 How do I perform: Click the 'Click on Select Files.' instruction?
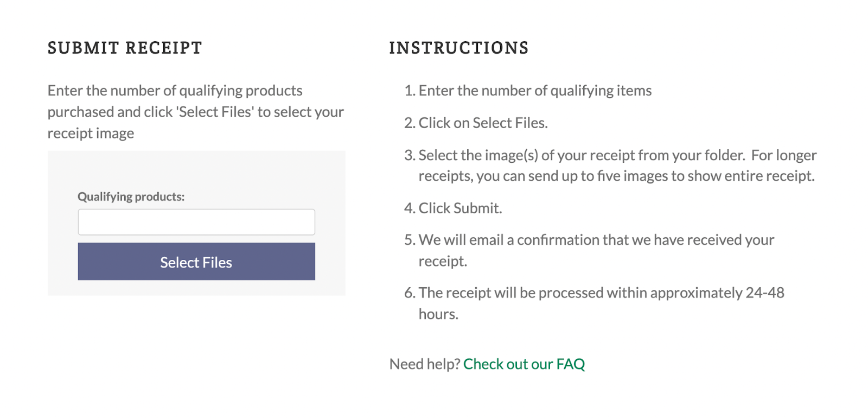(x=483, y=123)
